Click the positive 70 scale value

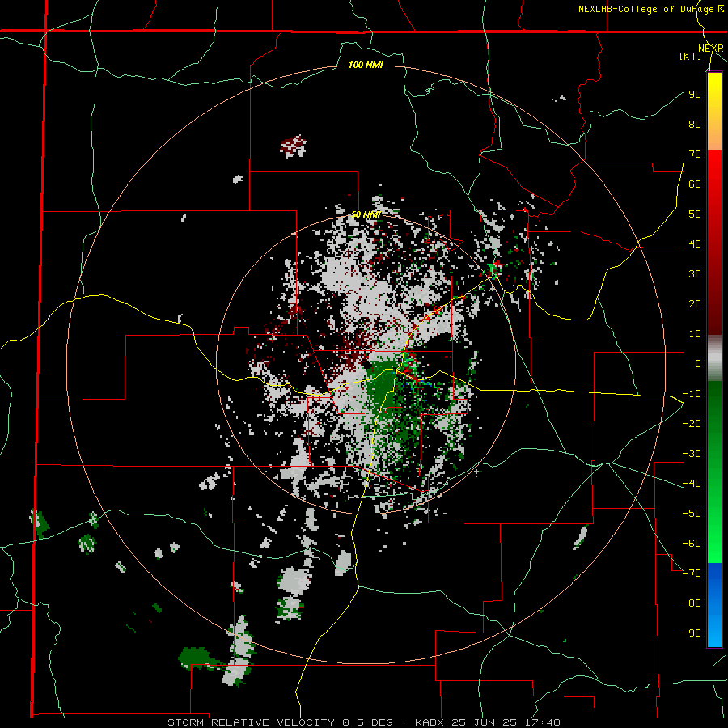point(695,154)
